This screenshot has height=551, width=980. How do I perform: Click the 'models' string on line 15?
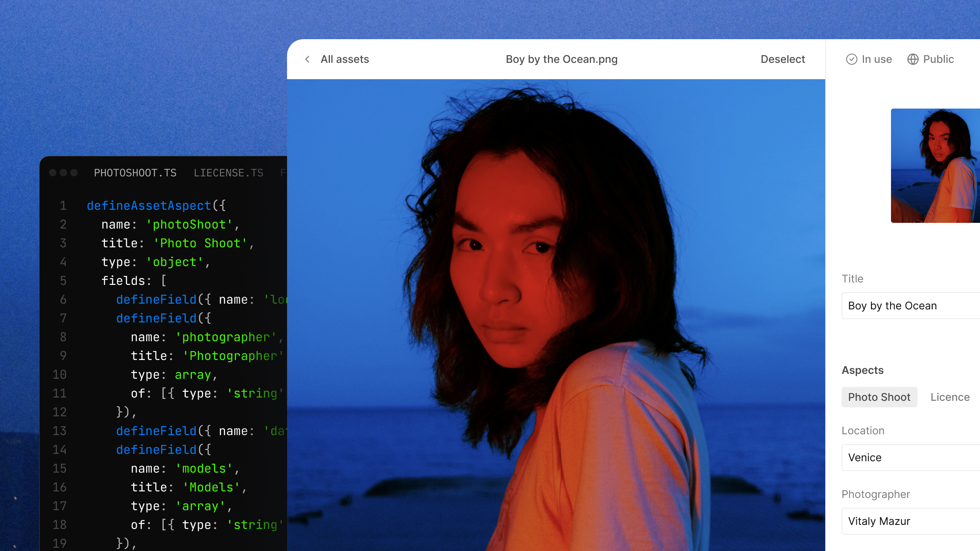point(204,469)
